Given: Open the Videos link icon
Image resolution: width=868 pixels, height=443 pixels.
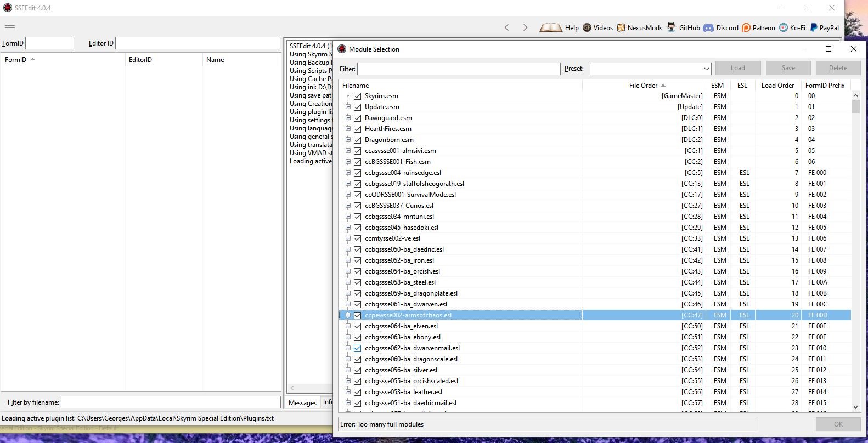Looking at the screenshot, I should click(587, 27).
